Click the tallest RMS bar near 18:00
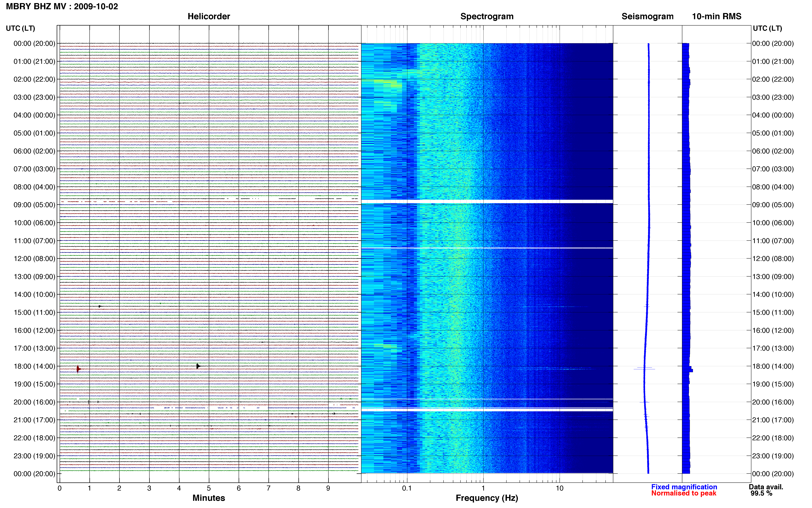 [687, 370]
